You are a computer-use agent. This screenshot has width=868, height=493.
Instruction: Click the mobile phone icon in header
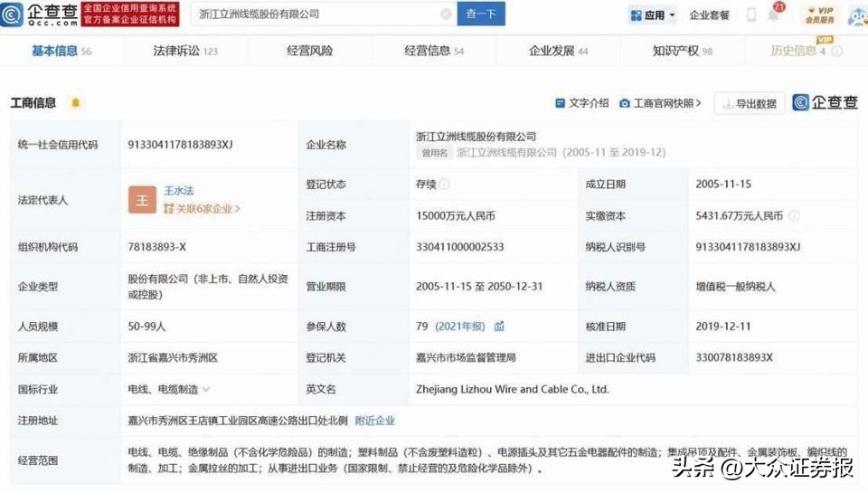(x=751, y=15)
